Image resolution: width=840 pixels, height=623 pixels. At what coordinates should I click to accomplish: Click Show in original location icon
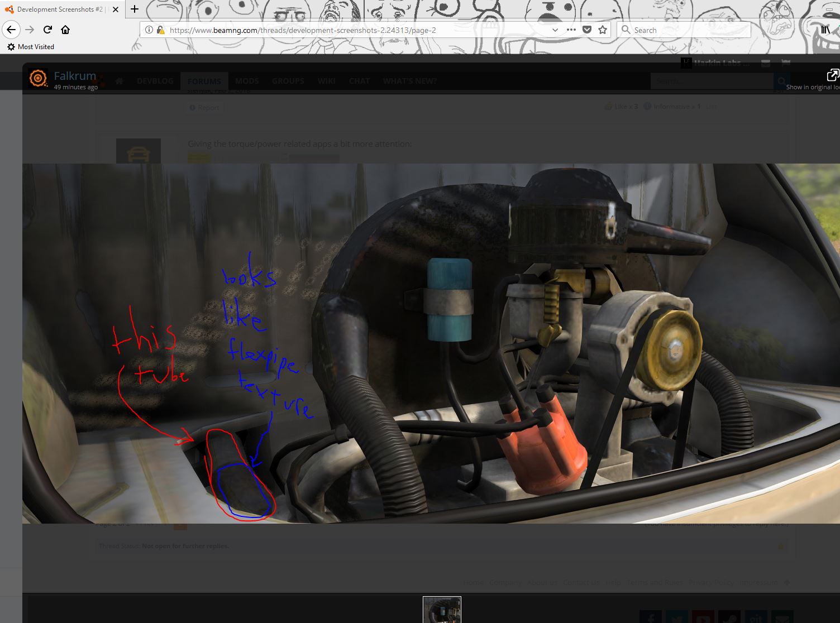pyautogui.click(x=833, y=75)
